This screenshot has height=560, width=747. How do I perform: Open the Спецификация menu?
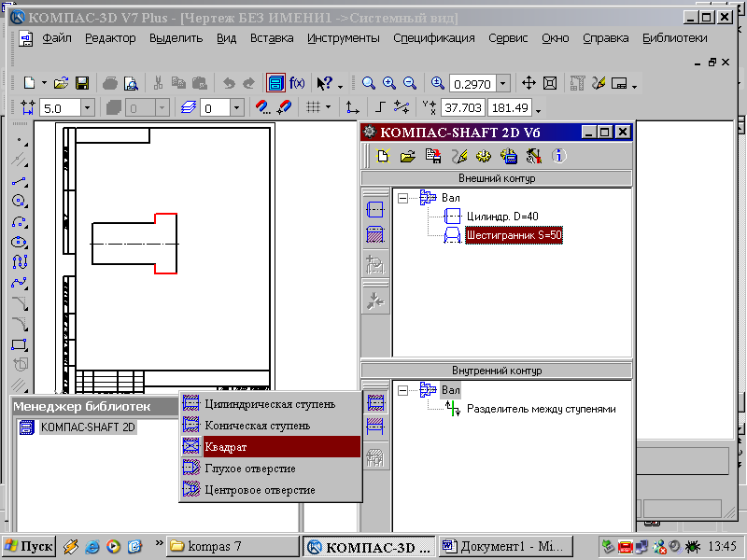433,38
